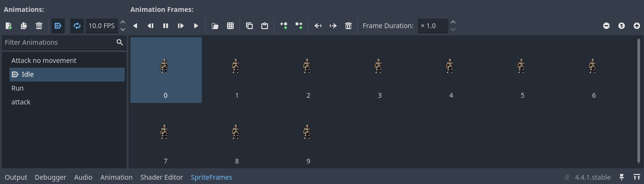Select the attack animation
This screenshot has height=184, width=644.
67,102
